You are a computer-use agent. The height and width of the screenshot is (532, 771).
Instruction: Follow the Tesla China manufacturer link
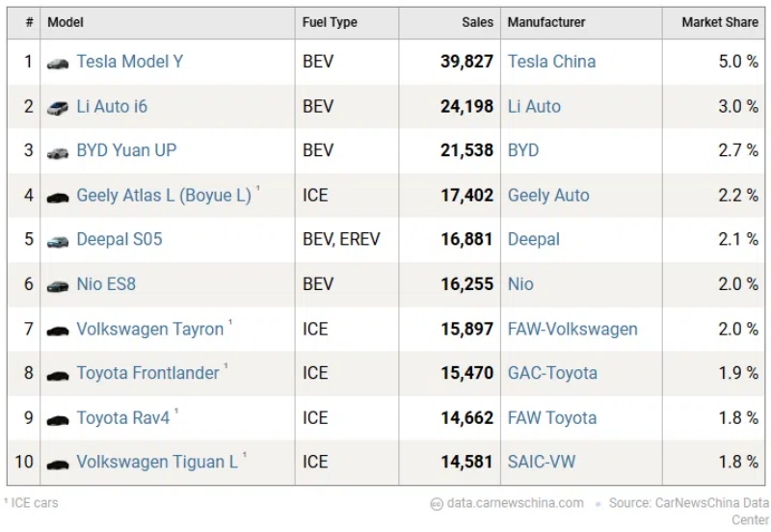[x=551, y=62]
